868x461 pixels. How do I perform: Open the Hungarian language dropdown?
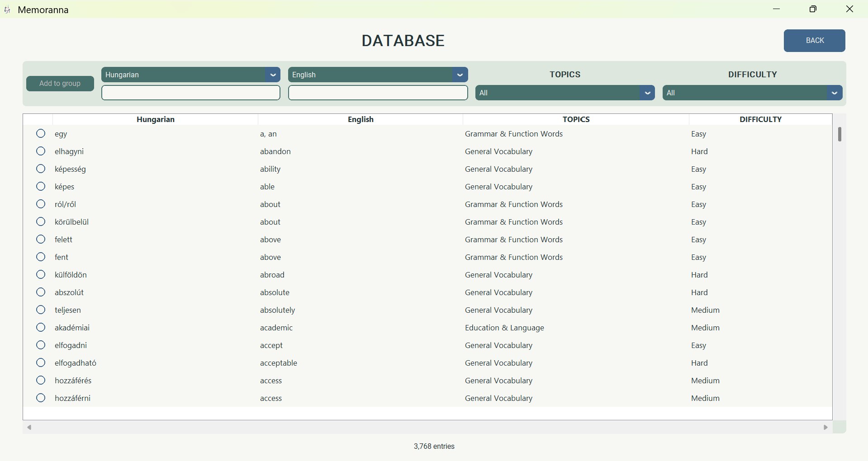pyautogui.click(x=191, y=75)
